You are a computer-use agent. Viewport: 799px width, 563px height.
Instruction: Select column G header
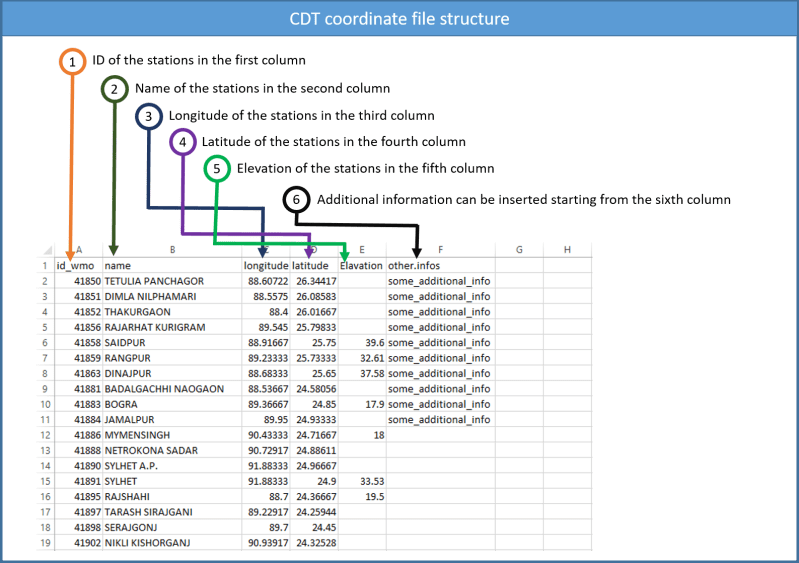[519, 250]
